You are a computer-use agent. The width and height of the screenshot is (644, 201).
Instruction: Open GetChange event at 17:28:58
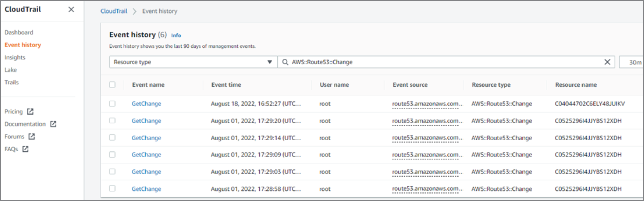point(146,189)
